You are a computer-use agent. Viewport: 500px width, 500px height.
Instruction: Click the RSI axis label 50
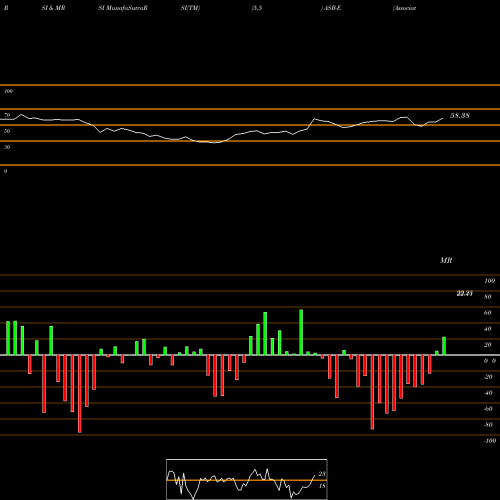point(7,131)
